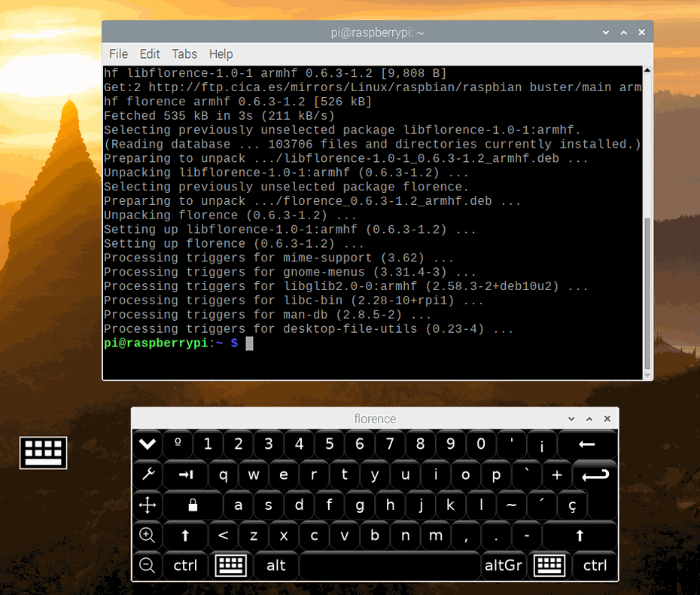Tap the p key

point(496,474)
